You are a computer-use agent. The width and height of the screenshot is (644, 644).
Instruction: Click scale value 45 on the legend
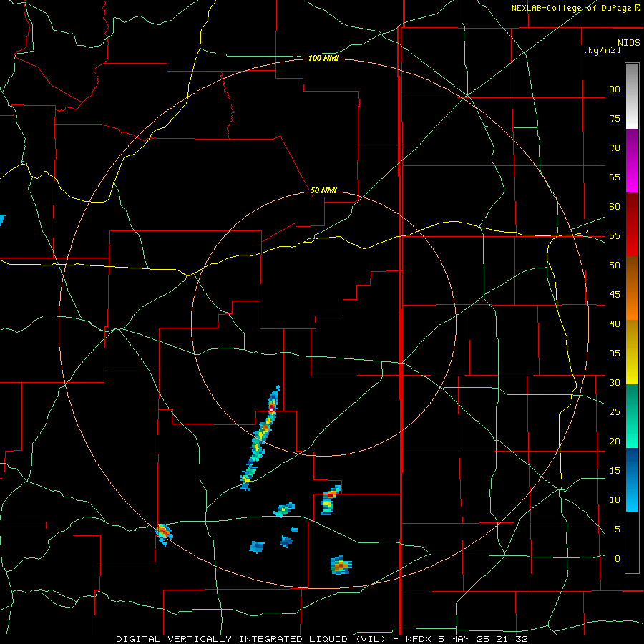pyautogui.click(x=615, y=295)
